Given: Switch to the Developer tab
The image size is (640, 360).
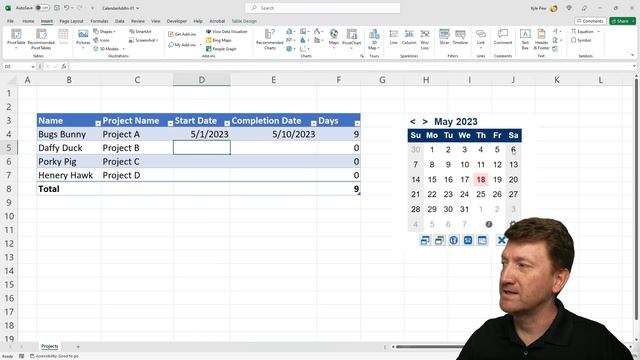Looking at the screenshot, I should click(177, 21).
